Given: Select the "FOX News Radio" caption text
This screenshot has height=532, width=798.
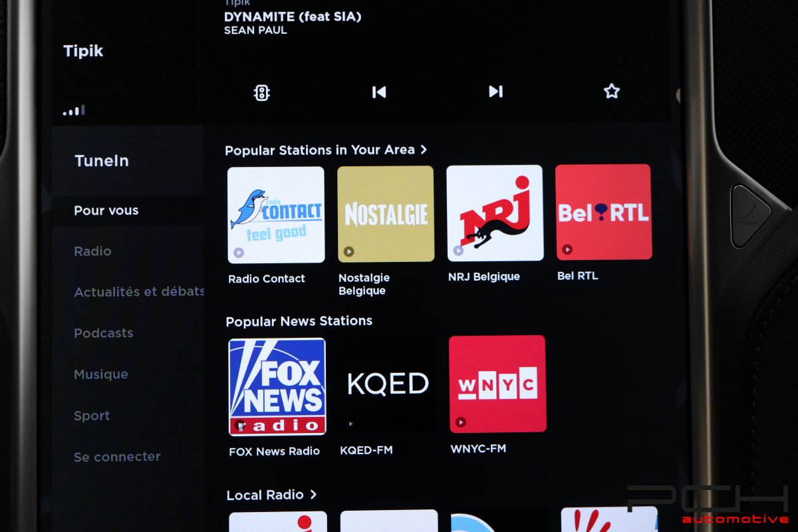Looking at the screenshot, I should 275,452.
